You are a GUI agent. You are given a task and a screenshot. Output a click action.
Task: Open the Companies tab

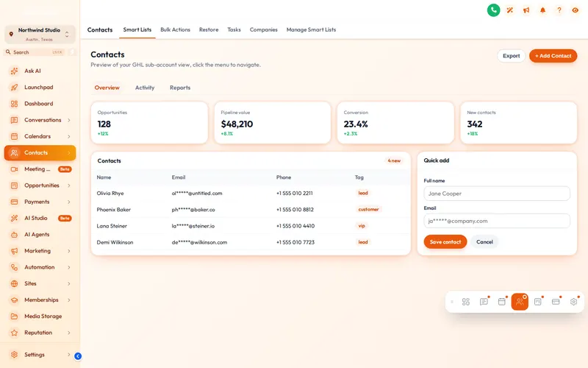pos(264,29)
